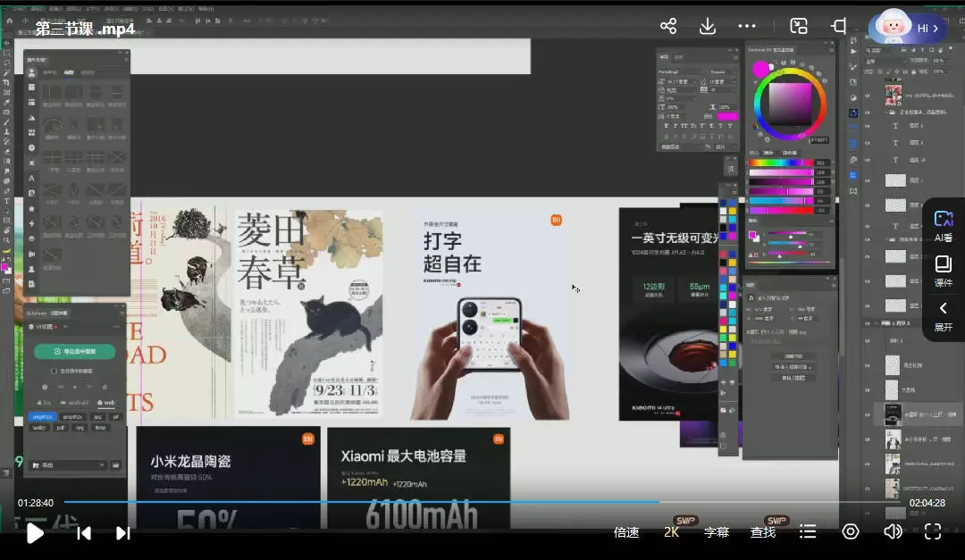Toggle eye of folder group under poster layer

868,113
